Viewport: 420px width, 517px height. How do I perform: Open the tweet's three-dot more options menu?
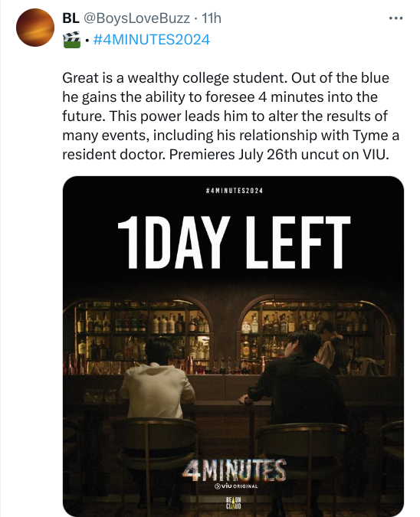point(395,18)
